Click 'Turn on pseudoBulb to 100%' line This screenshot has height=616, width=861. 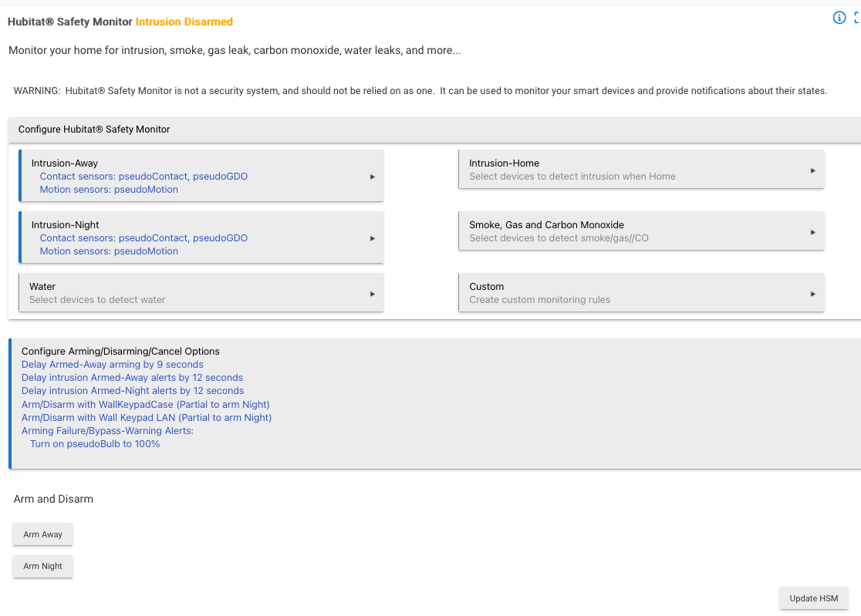coord(95,444)
